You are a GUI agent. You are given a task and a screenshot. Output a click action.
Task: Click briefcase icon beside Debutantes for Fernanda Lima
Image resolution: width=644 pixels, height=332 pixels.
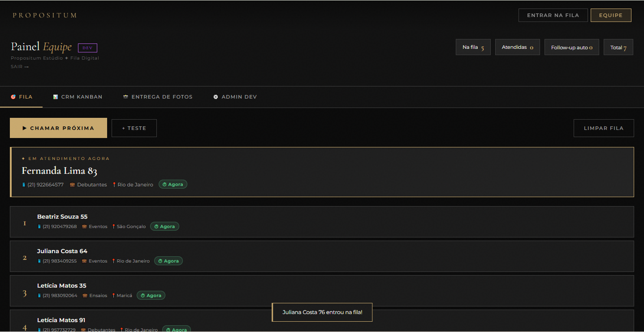pyautogui.click(x=73, y=185)
